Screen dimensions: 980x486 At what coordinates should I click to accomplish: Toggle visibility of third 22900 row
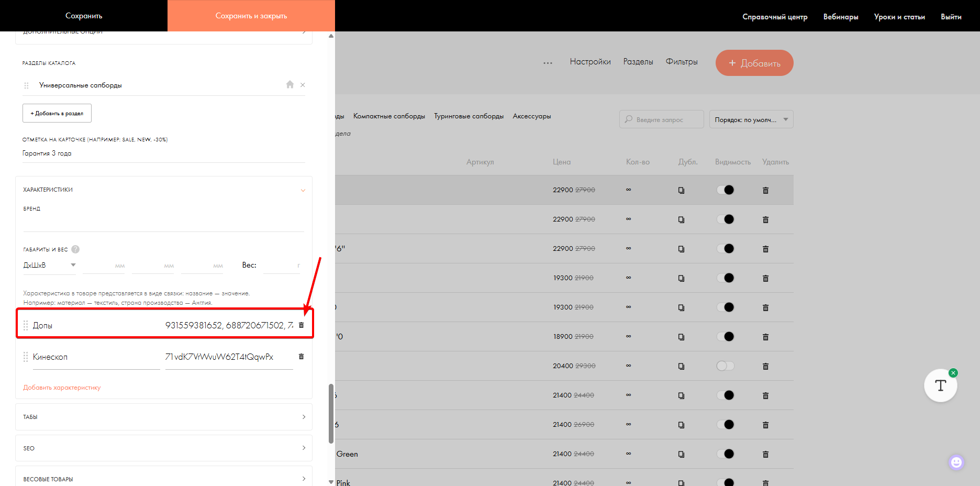click(x=726, y=249)
